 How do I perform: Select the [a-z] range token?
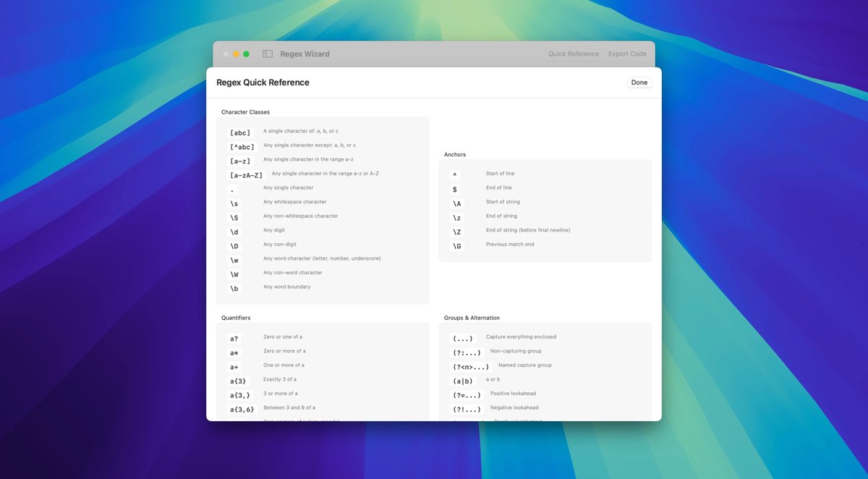tap(239, 161)
